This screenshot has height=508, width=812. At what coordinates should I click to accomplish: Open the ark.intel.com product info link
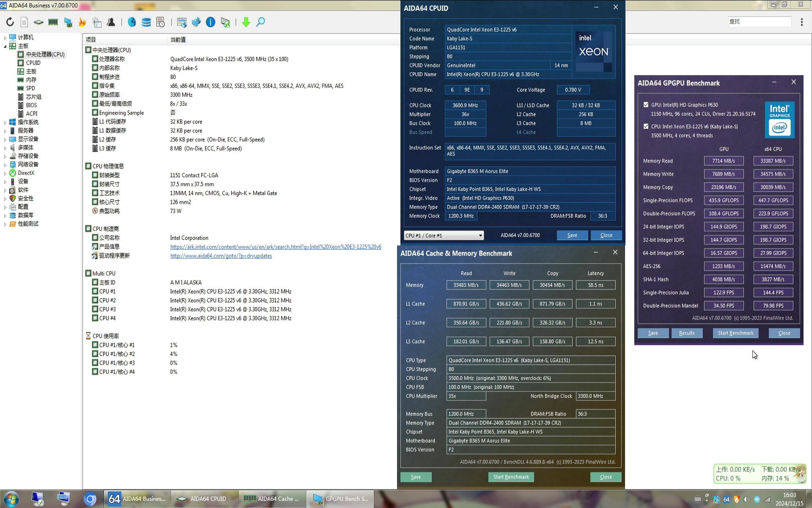click(275, 247)
